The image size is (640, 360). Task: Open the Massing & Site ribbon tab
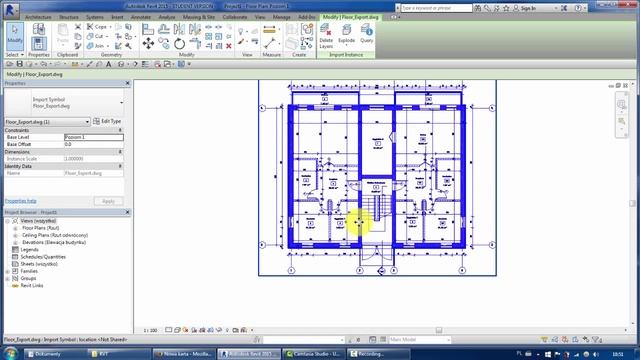tap(199, 17)
